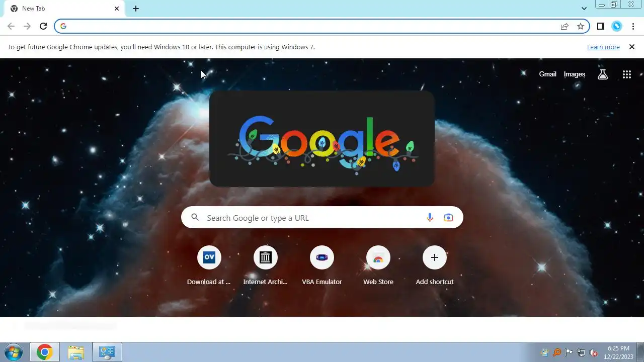644x362 pixels.
Task: Click the muted volume tray icon
Action: [593, 352]
